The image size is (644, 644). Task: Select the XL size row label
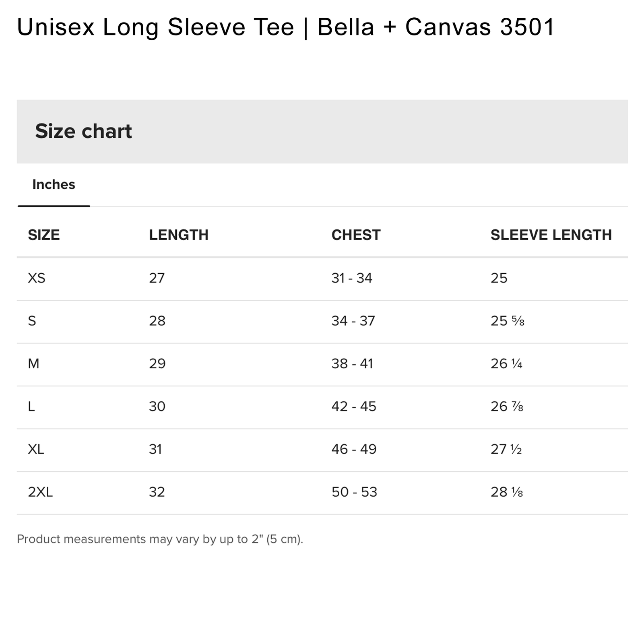[x=36, y=449]
